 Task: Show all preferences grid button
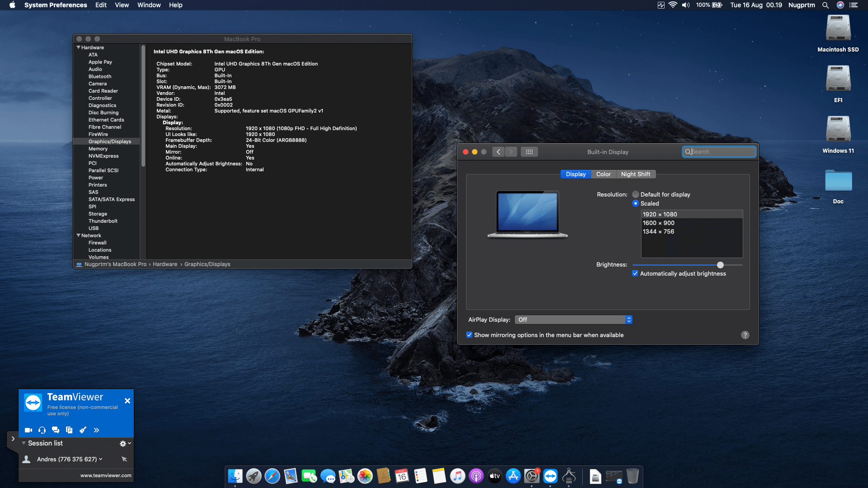tap(529, 152)
